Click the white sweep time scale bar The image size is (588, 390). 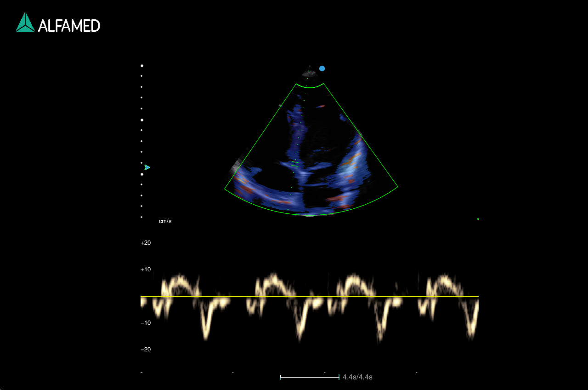tap(310, 377)
